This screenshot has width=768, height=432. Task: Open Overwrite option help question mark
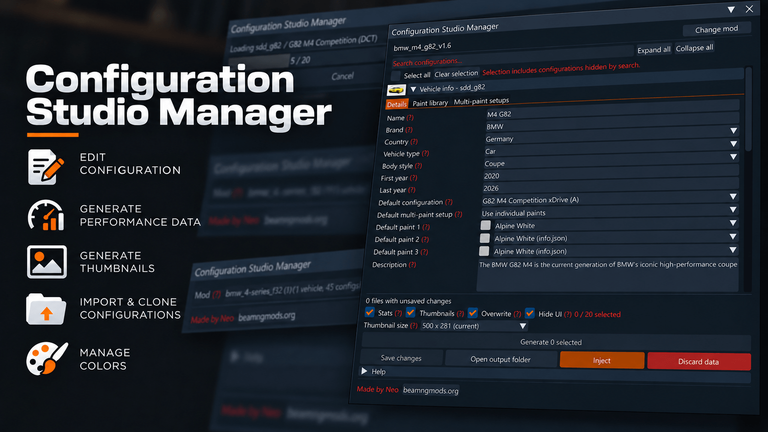point(517,314)
